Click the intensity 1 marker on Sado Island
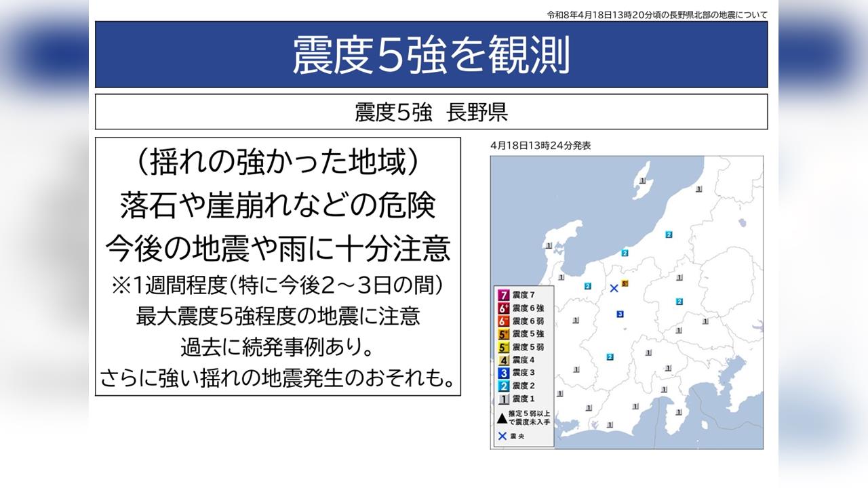Image resolution: width=868 pixels, height=488 pixels. [x=642, y=181]
